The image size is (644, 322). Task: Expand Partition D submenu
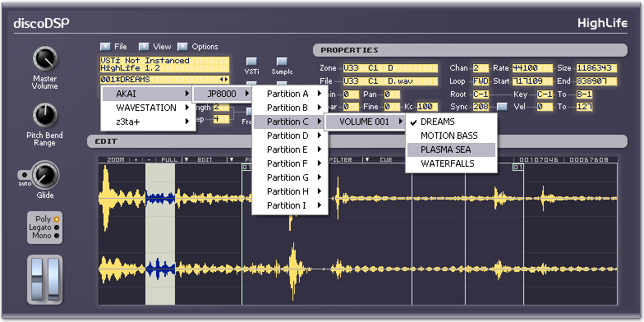[289, 136]
